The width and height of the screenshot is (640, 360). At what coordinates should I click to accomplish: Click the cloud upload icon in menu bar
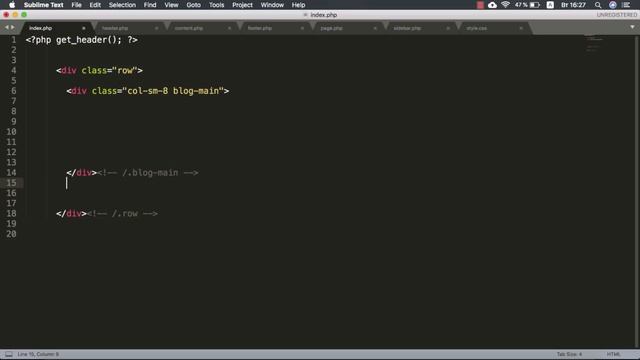(x=492, y=5)
